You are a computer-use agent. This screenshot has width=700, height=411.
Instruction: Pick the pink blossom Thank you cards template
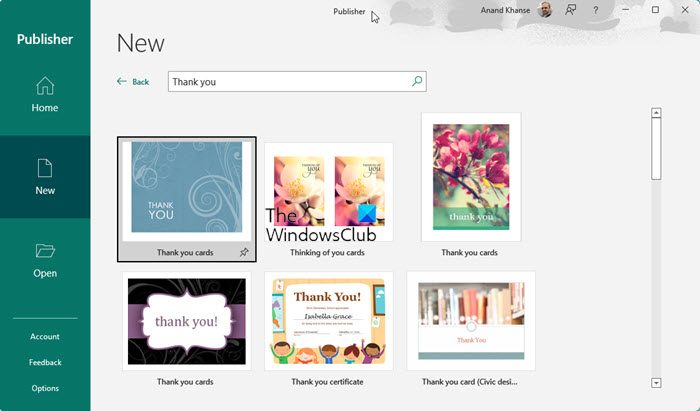click(x=471, y=177)
